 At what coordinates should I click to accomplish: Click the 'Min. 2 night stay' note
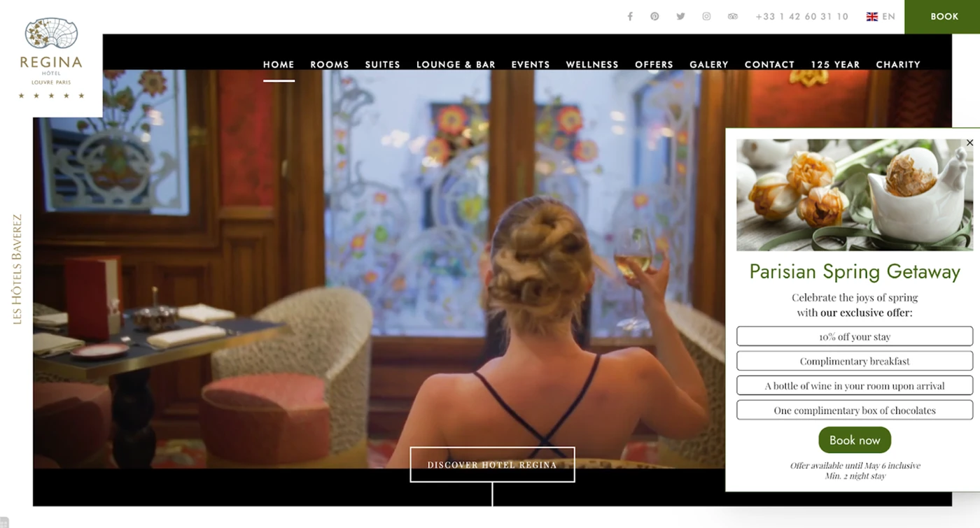(x=855, y=476)
